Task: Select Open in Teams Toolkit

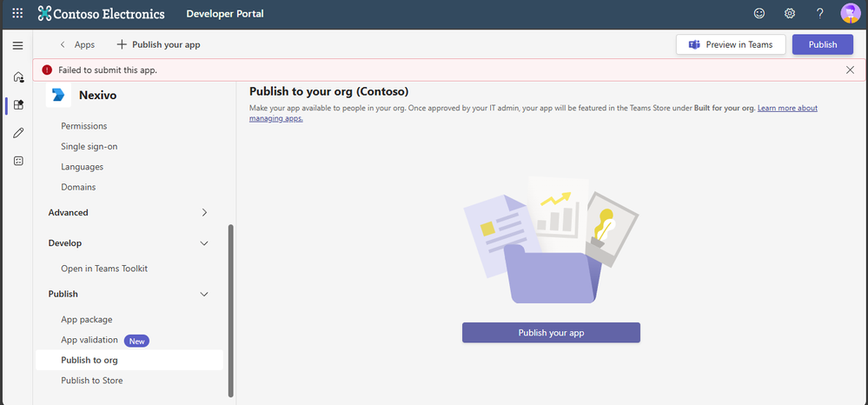Action: pos(104,269)
